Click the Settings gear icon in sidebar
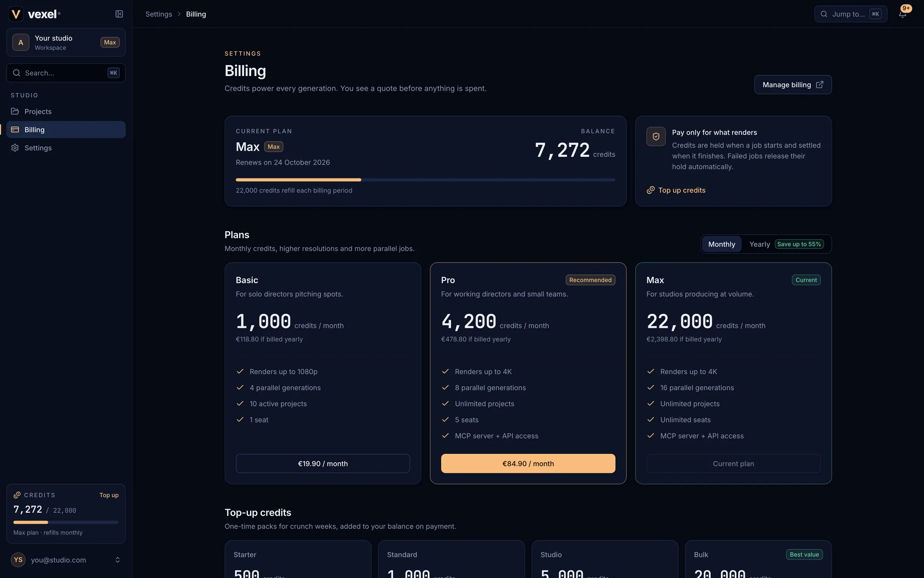 point(15,148)
